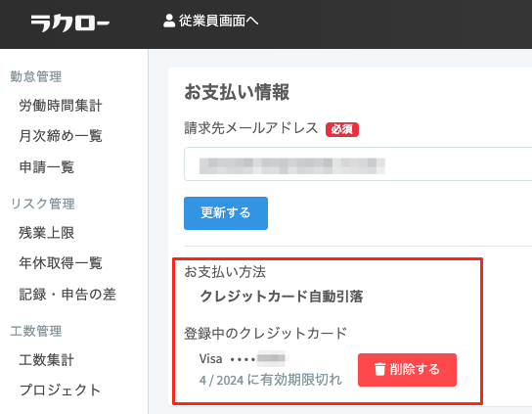Click the 更新する button
This screenshot has height=414, width=532.
click(x=226, y=213)
